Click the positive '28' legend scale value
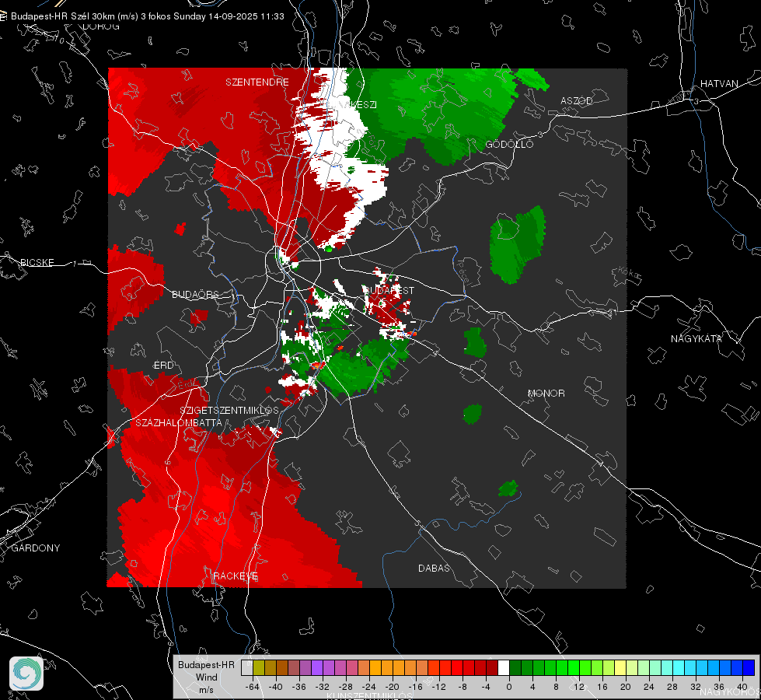 point(672,687)
